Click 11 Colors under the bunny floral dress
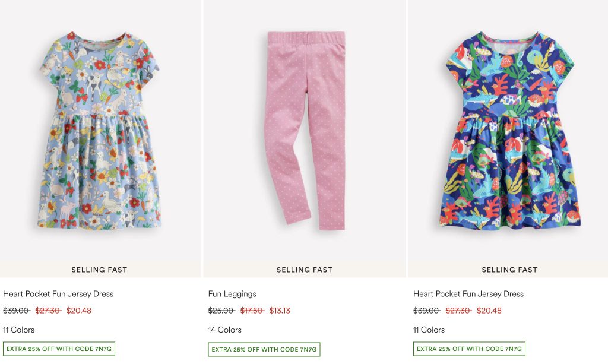 click(19, 330)
